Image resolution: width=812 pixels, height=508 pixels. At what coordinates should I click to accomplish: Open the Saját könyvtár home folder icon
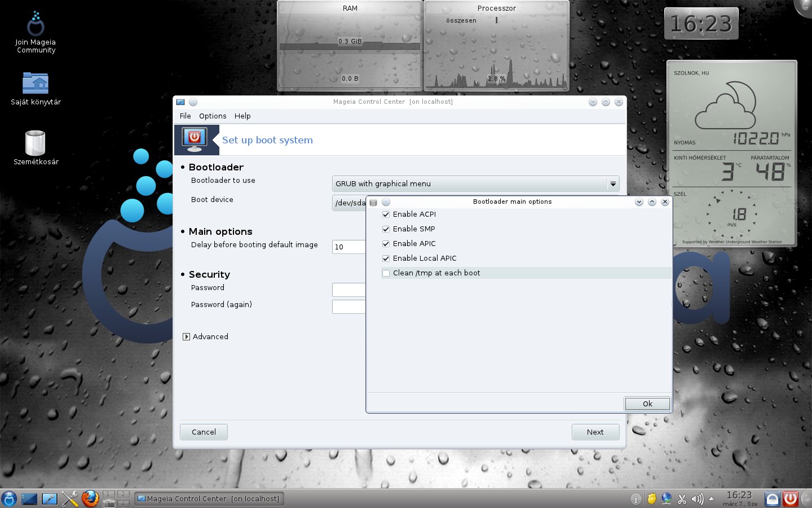coord(36,89)
